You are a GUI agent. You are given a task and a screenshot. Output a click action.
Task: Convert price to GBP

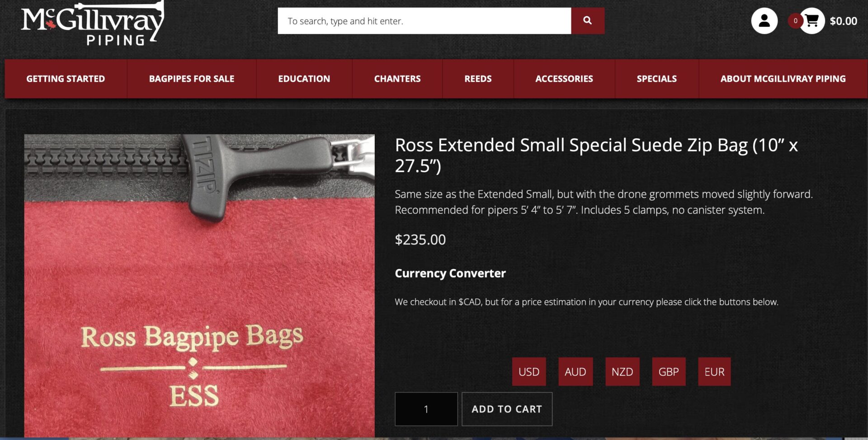[669, 372]
